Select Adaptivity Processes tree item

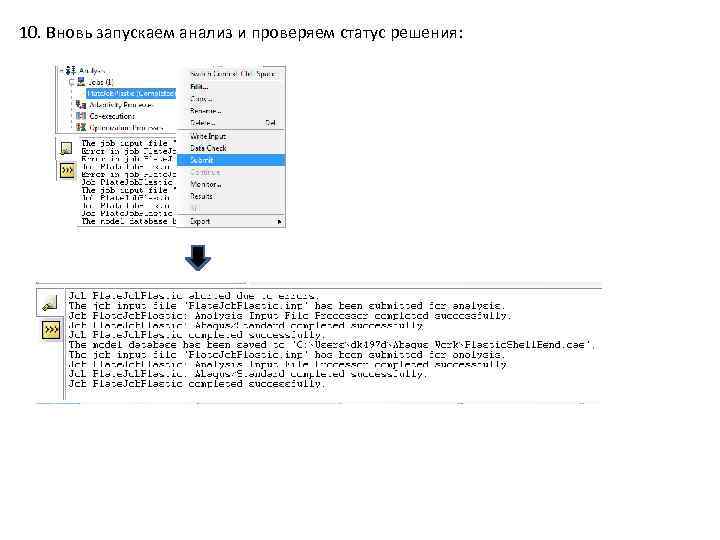pos(122,105)
